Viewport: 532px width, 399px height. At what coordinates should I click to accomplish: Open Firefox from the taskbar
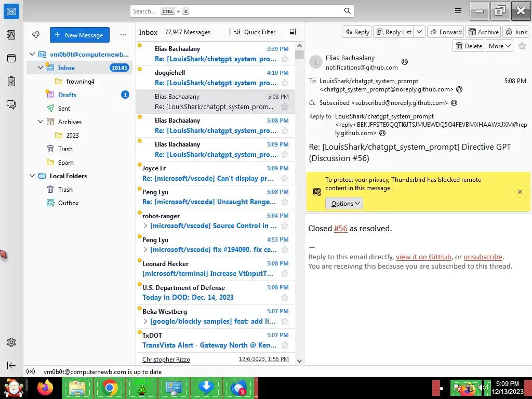[x=45, y=388]
